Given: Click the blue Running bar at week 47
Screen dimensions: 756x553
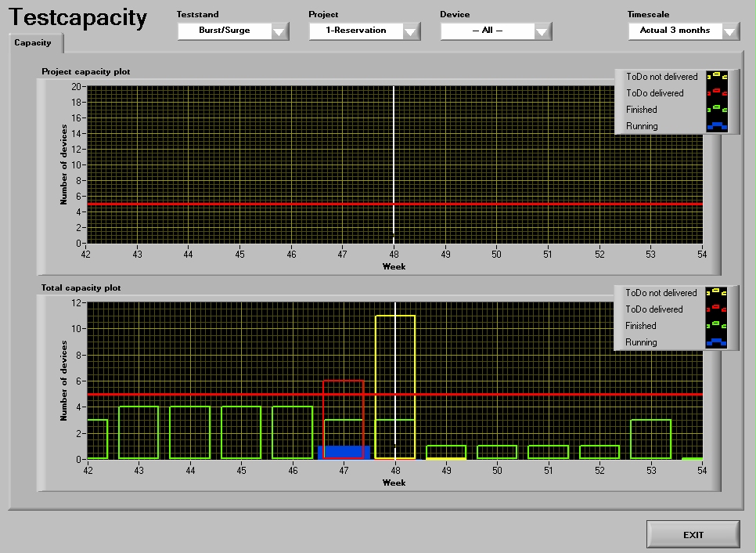Looking at the screenshot, I should point(344,452).
